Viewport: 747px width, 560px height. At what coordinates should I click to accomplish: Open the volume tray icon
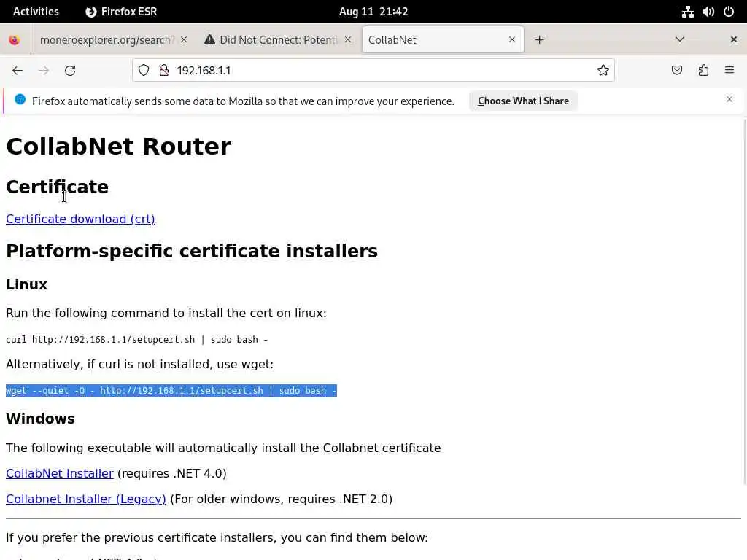coord(708,12)
